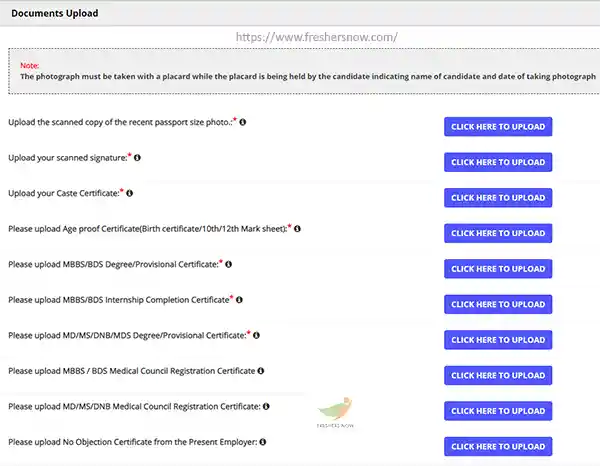The width and height of the screenshot is (600, 466).
Task: Open info for MD/MS/DNB Medical Council Registration
Action: tap(266, 406)
